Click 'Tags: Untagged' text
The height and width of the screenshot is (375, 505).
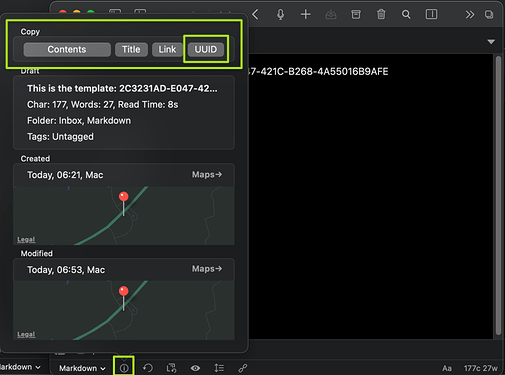[60, 137]
